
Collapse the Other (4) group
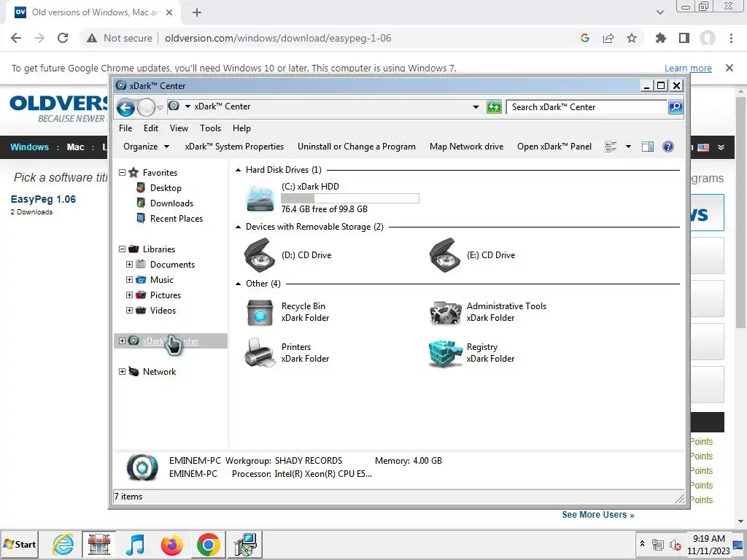[x=239, y=284]
